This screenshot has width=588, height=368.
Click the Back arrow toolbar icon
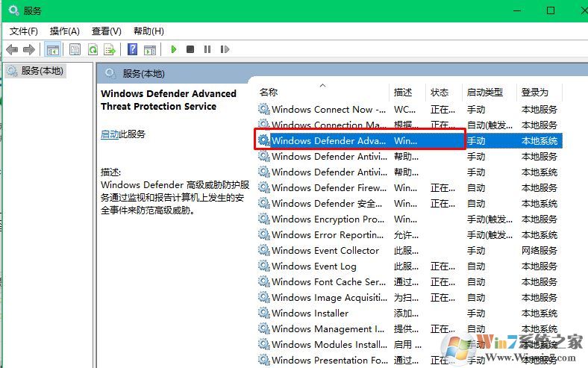click(x=13, y=49)
